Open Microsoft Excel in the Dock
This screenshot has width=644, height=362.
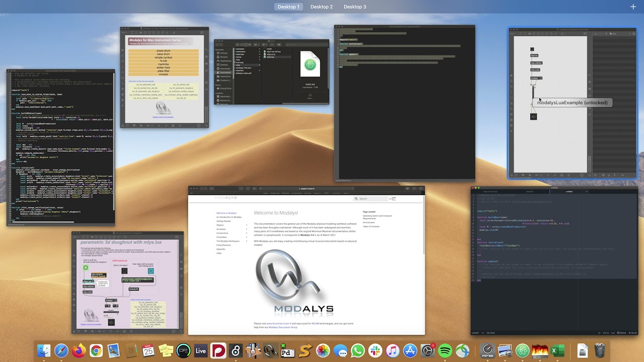(557, 350)
